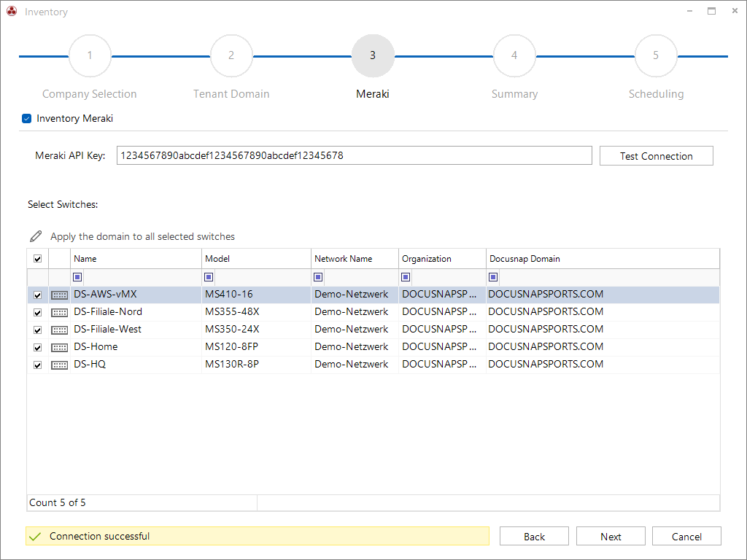The height and width of the screenshot is (560, 747).
Task: Uncheck the DS-AWS-vMX switch checkbox
Action: (38, 295)
